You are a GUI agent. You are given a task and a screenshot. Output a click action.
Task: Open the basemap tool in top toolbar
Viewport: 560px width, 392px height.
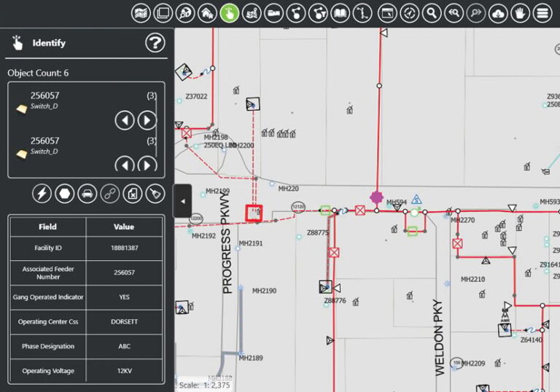(x=141, y=13)
